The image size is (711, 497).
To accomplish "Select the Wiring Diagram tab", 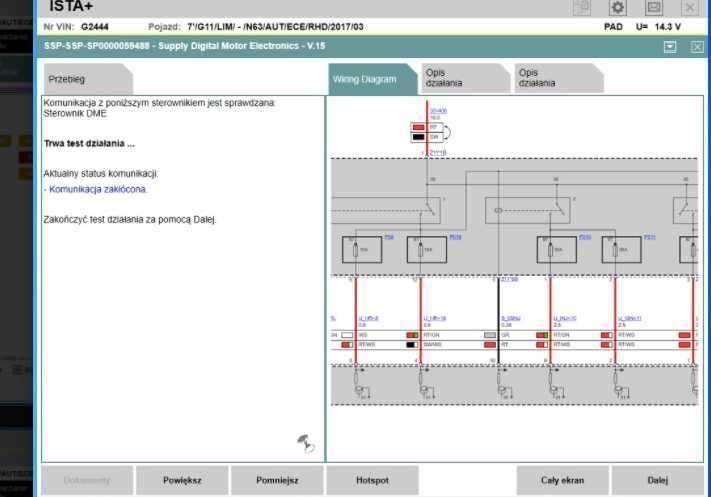I will tap(371, 79).
